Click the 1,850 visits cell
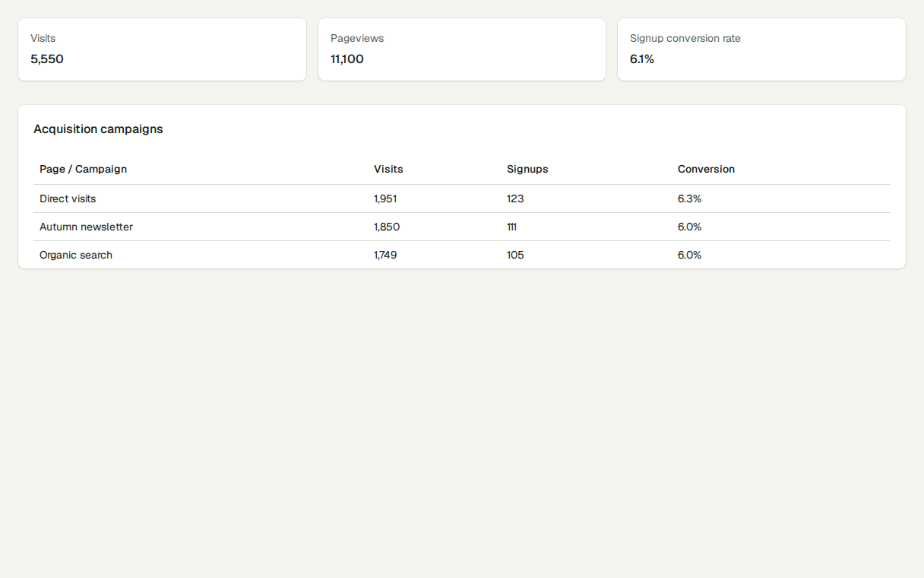Image resolution: width=924 pixels, height=578 pixels. coord(387,227)
